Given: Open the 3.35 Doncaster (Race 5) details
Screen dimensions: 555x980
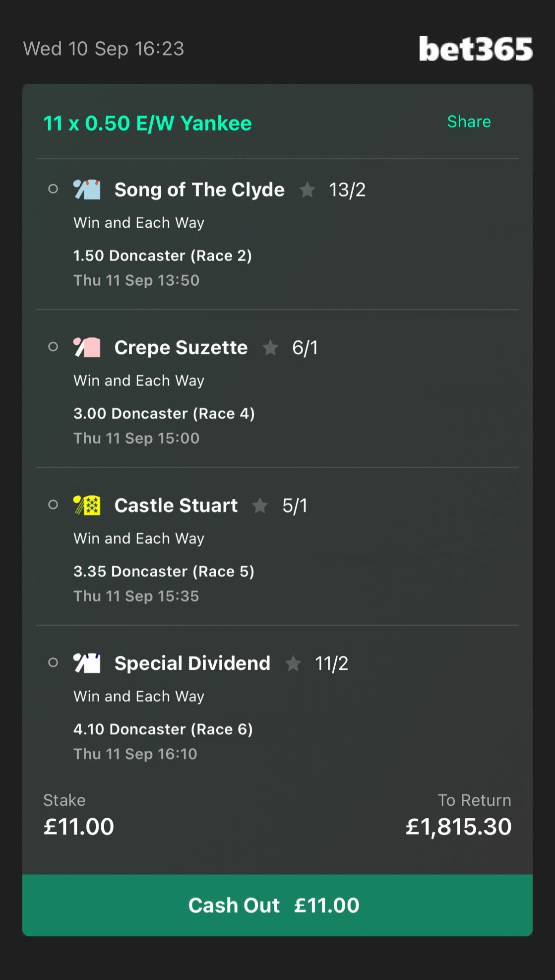Looking at the screenshot, I should pos(164,571).
